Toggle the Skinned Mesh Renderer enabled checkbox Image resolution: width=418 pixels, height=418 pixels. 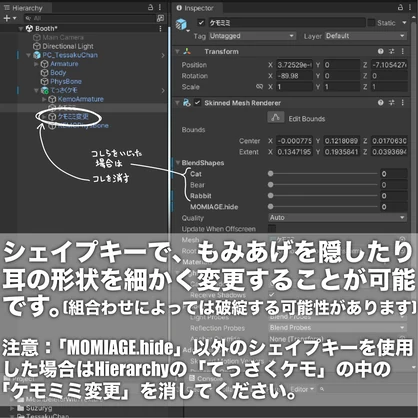(x=197, y=102)
